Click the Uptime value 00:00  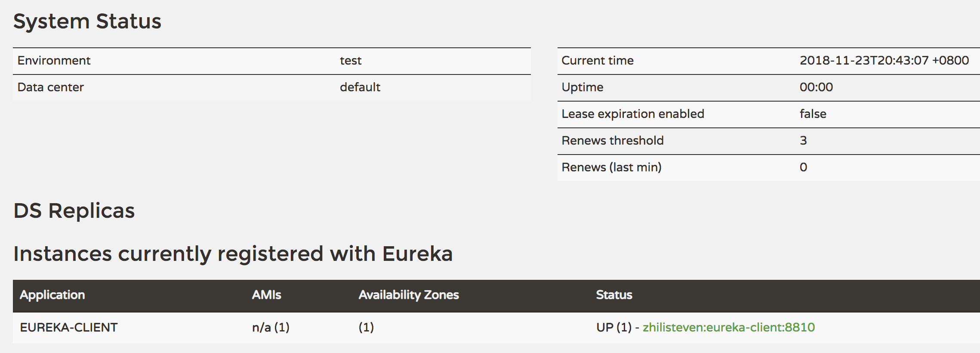click(x=816, y=87)
